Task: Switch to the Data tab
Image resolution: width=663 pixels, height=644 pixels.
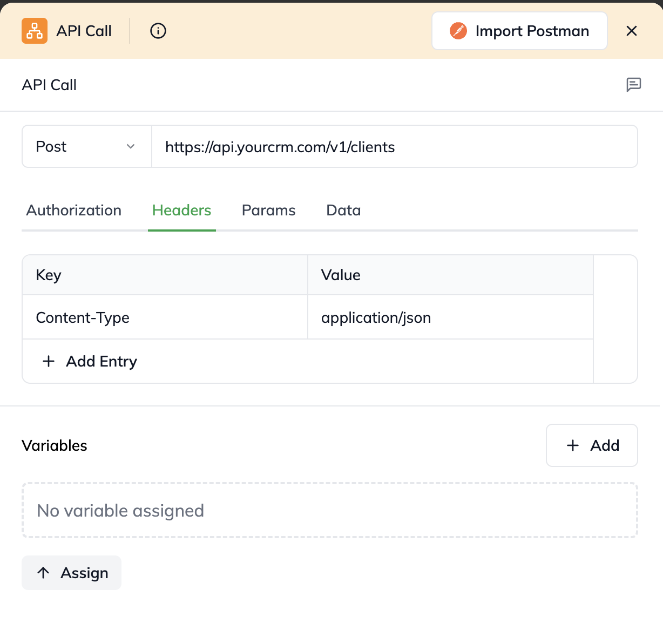Action: coord(343,211)
